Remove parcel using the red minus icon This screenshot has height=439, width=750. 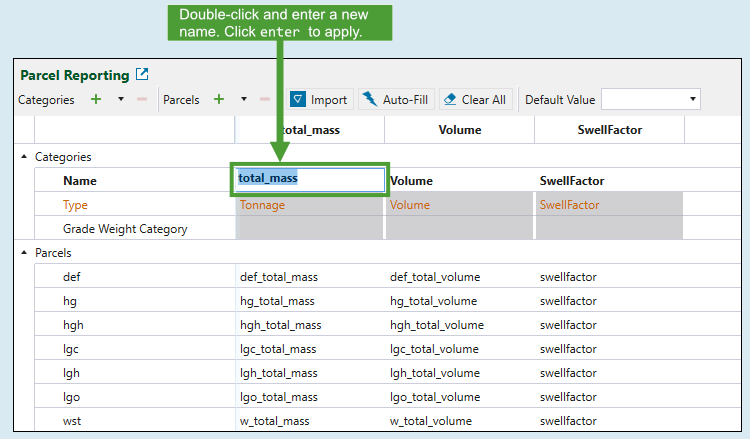[x=265, y=99]
